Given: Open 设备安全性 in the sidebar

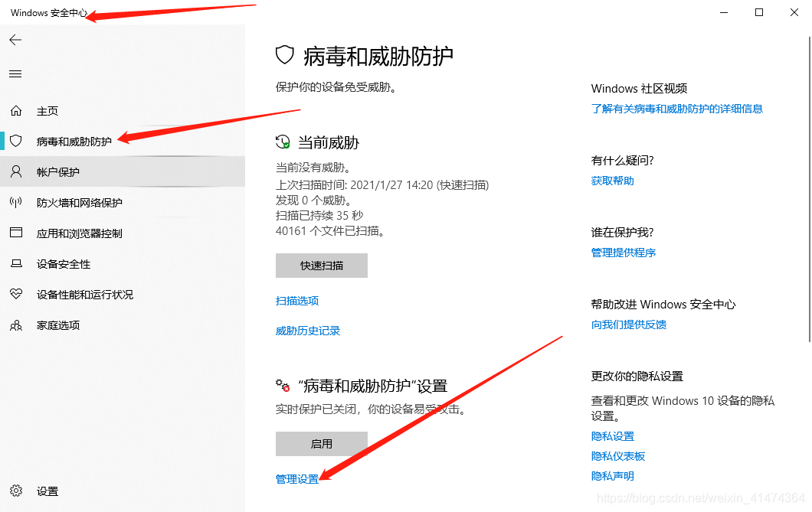Looking at the screenshot, I should tap(123, 264).
